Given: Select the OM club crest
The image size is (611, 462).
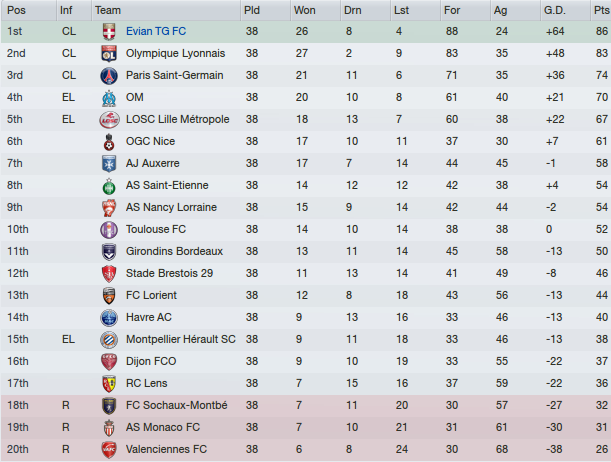Looking at the screenshot, I should 109,97.
